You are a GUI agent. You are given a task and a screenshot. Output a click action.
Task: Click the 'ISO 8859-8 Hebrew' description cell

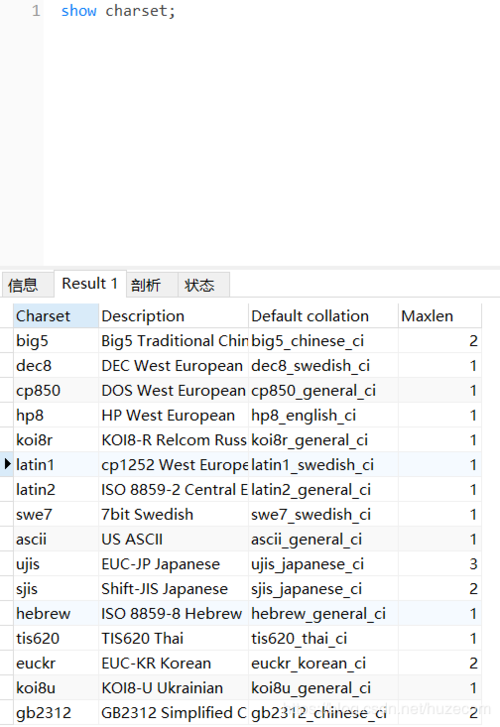(x=173, y=613)
